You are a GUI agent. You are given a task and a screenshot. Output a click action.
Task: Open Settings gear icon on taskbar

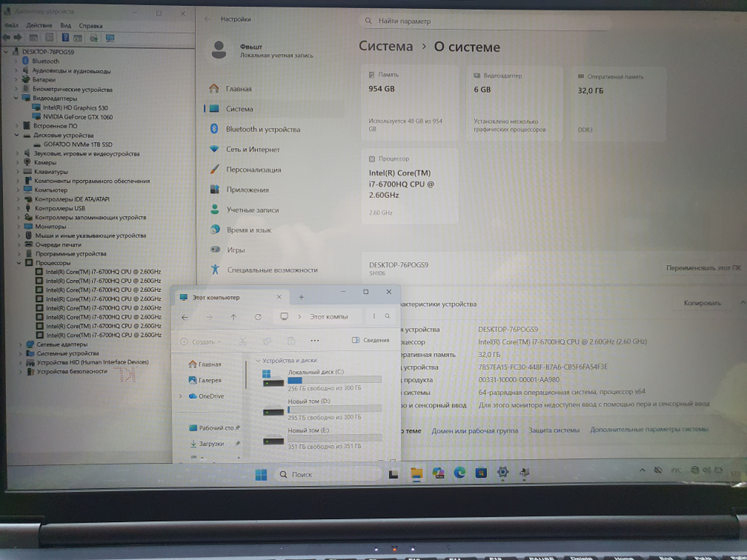[502, 472]
